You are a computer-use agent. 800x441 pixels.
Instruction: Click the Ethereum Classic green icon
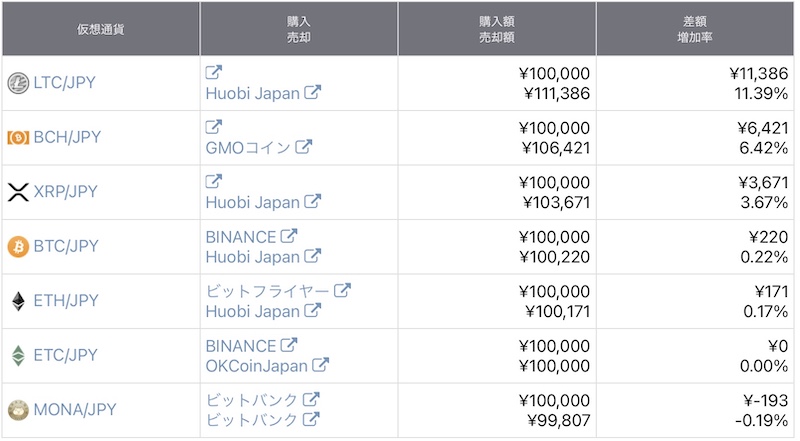(18, 356)
